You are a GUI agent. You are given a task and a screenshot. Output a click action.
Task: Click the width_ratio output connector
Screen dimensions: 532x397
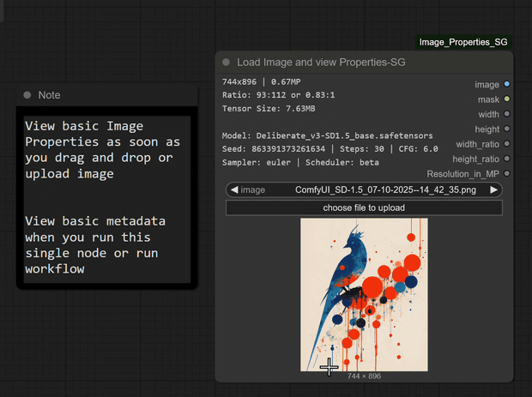point(507,144)
